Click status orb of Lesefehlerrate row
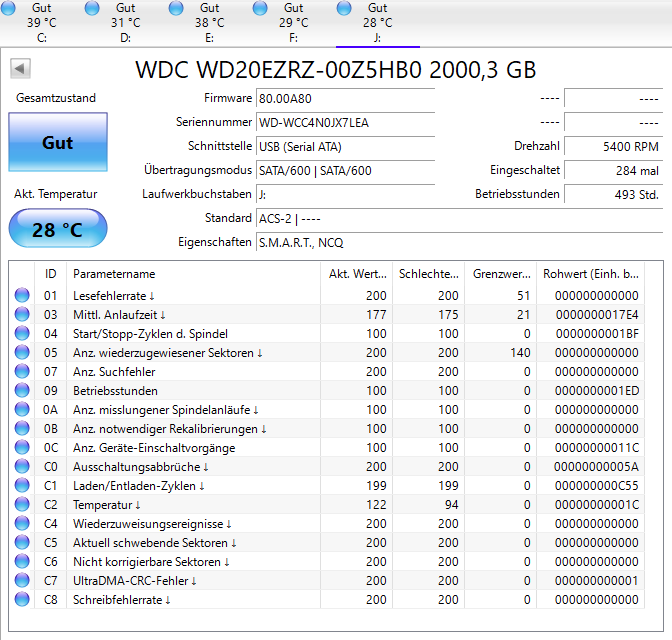Screen dimensions: 672x640 point(22,295)
